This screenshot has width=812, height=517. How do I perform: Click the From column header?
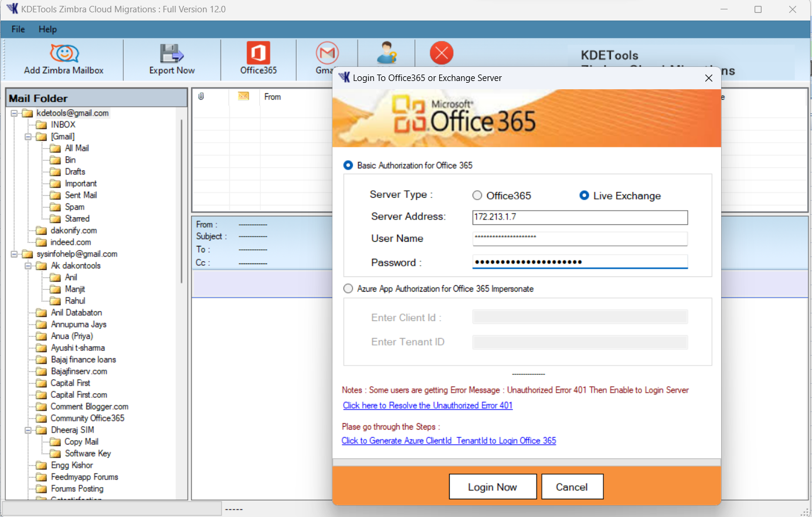coord(273,97)
